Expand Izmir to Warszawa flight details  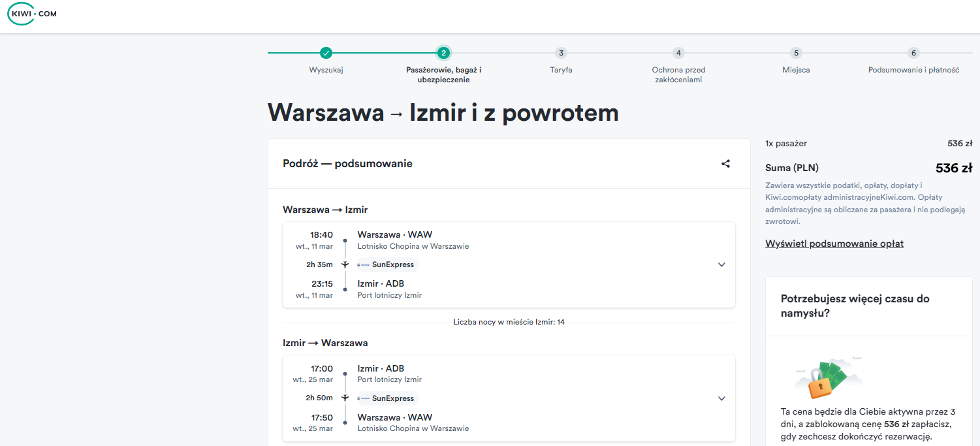pyautogui.click(x=721, y=398)
